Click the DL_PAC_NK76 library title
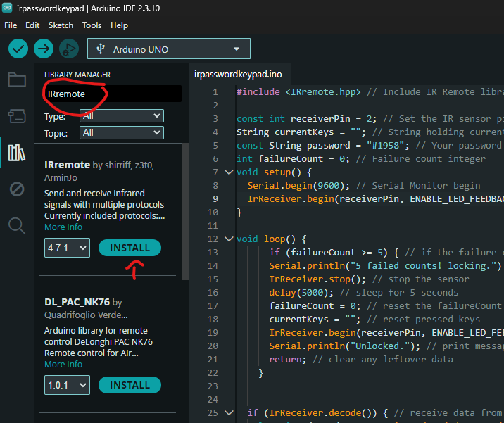 point(77,302)
